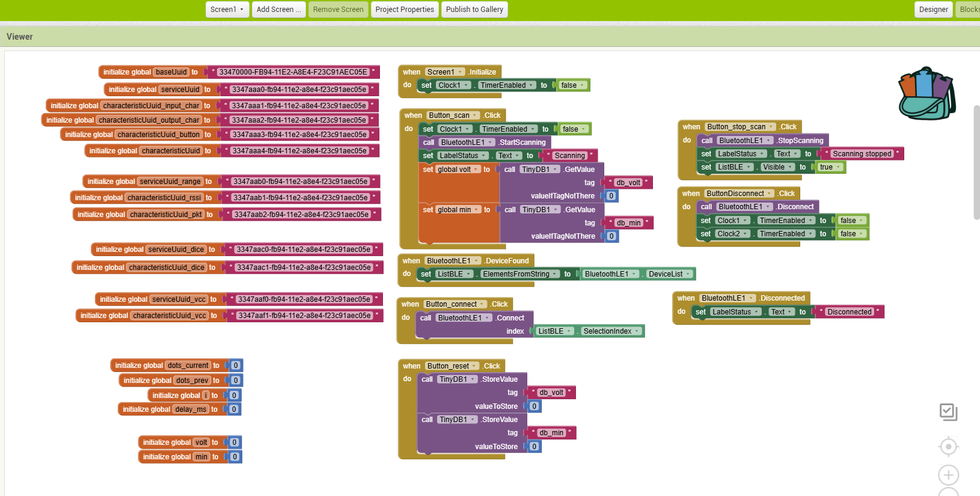This screenshot has height=496, width=980.
Task: Open the Screen1 dropdown in the Initialize block
Action: [445, 72]
